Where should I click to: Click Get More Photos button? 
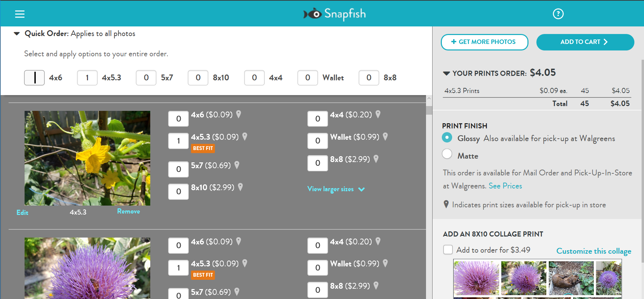pyautogui.click(x=484, y=42)
